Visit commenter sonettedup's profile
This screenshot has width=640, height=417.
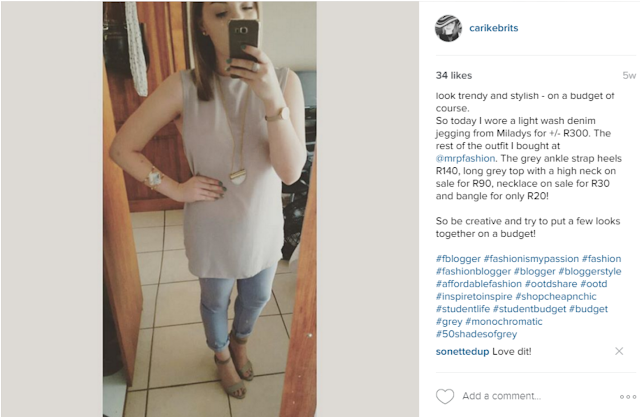click(462, 351)
